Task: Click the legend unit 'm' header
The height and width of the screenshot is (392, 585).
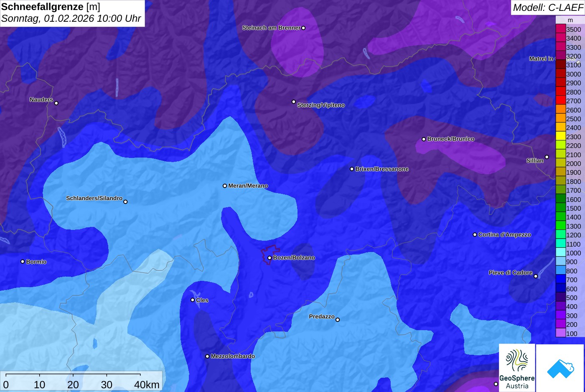Action: pyautogui.click(x=570, y=20)
